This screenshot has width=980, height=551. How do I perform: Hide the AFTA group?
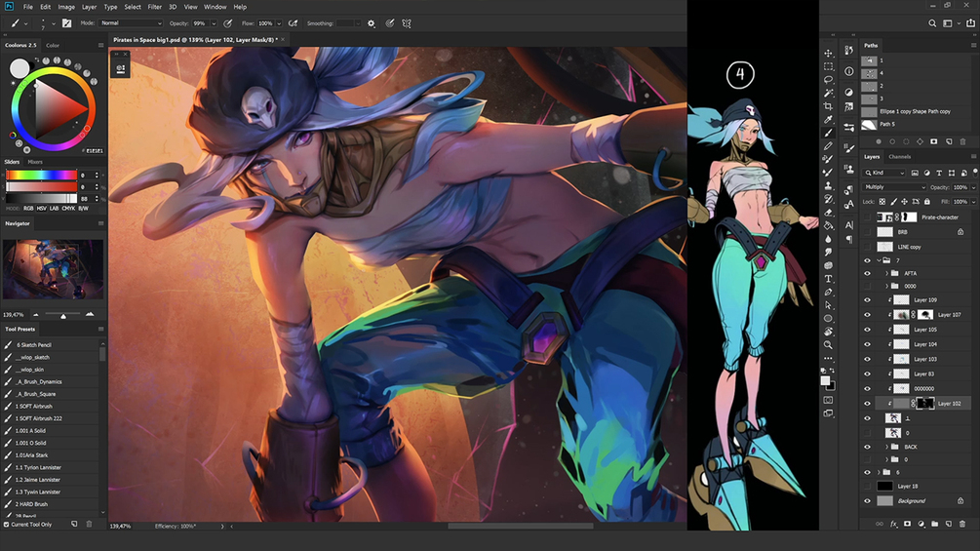(x=867, y=273)
